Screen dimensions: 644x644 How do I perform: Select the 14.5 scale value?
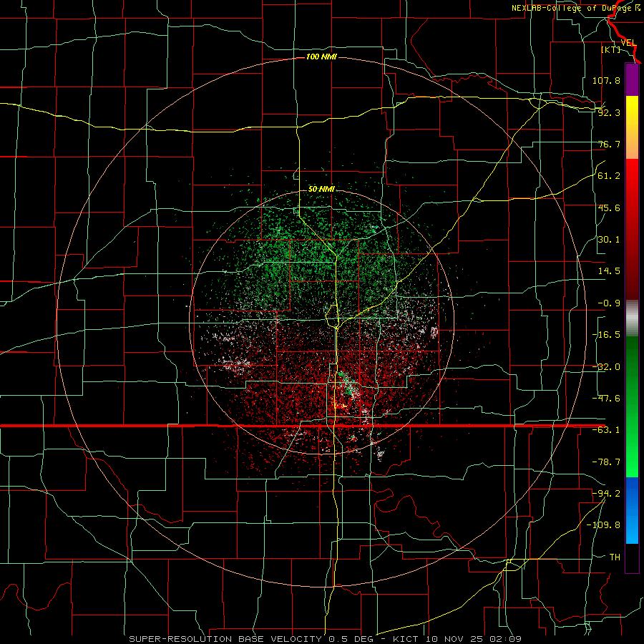pyautogui.click(x=609, y=271)
